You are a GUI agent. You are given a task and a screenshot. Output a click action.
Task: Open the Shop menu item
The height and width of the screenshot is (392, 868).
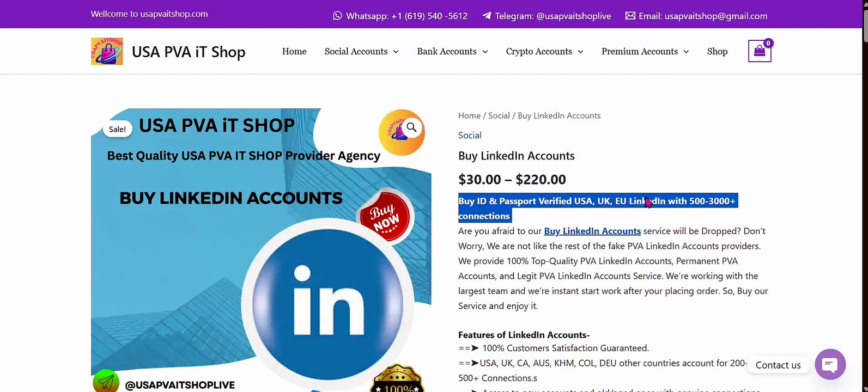click(717, 51)
